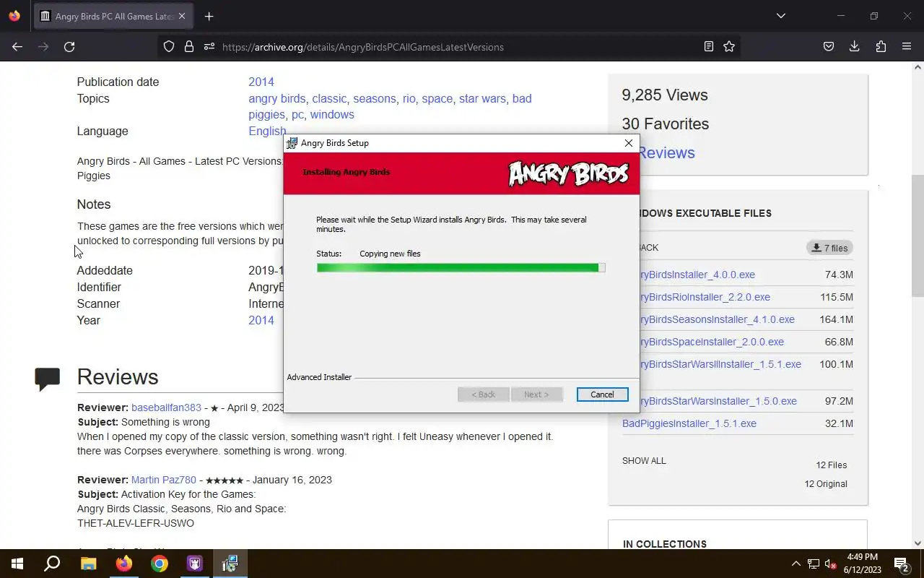Download AngryBirdsSeasonsInstaller_4.1.0.exe
Viewport: 924px width, 578px height.
717,319
